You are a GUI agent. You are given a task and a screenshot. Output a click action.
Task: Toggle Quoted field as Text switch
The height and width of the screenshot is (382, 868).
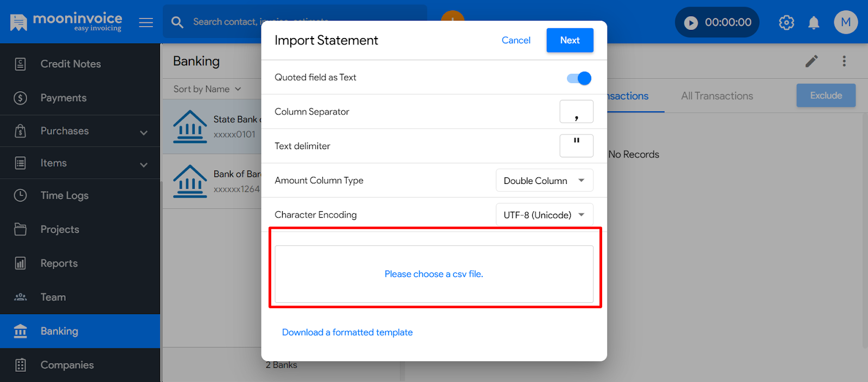pyautogui.click(x=579, y=78)
